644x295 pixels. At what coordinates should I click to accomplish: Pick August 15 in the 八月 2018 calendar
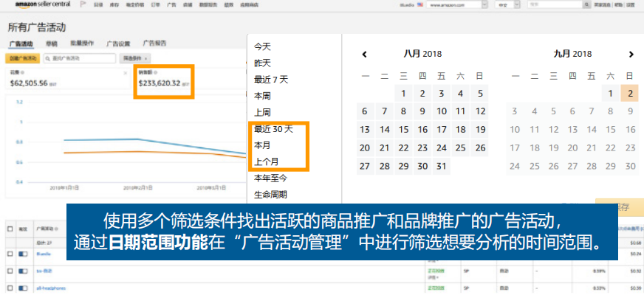tap(403, 130)
